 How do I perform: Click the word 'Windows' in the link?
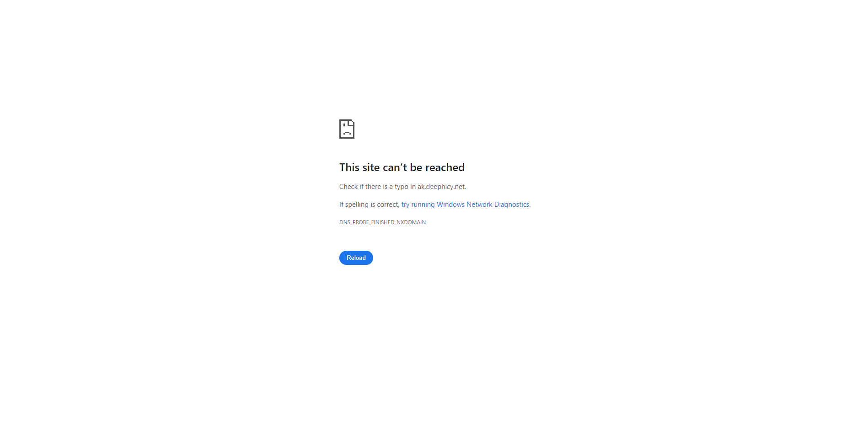[450, 205]
